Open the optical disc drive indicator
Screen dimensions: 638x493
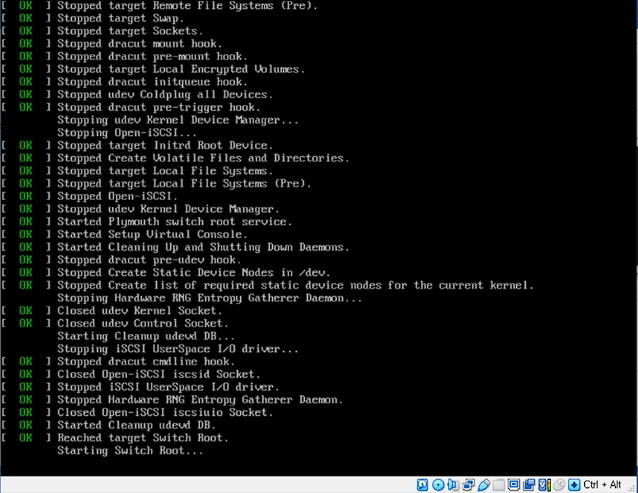coord(438,485)
